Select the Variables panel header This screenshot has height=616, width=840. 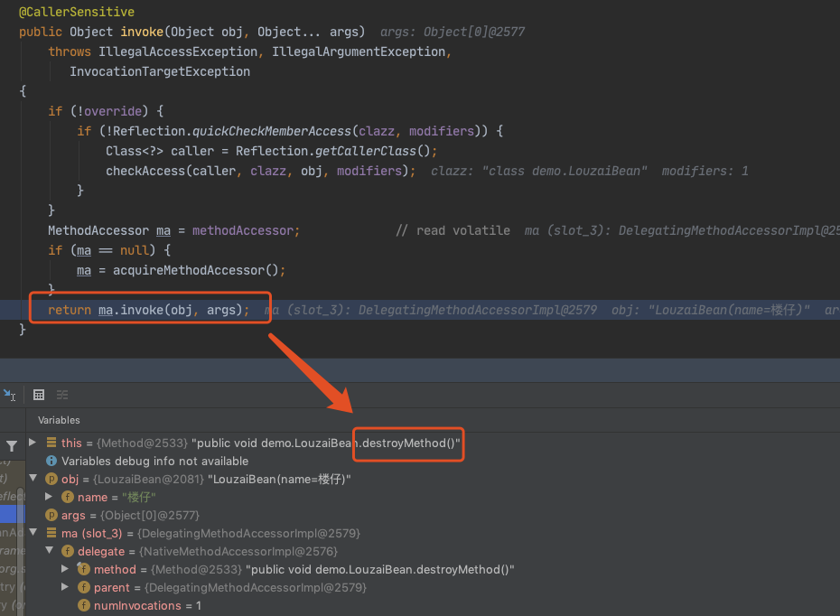coord(59,421)
